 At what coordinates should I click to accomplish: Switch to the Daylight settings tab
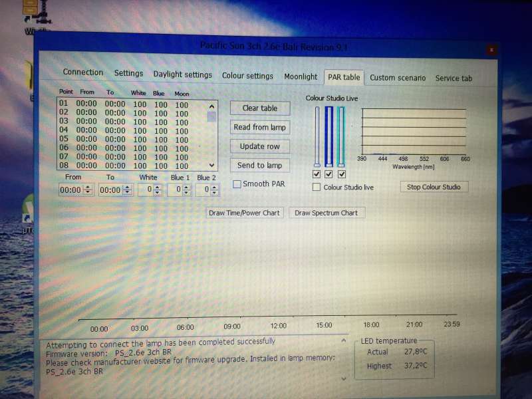182,75
